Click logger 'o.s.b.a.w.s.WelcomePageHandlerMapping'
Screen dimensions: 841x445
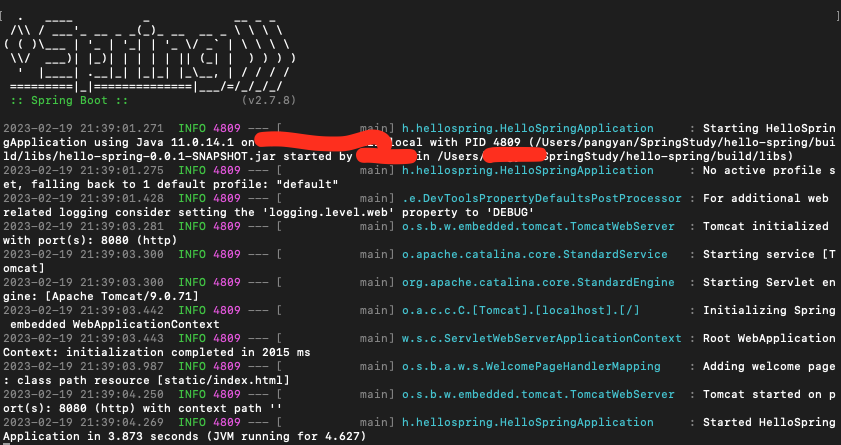coord(531,366)
